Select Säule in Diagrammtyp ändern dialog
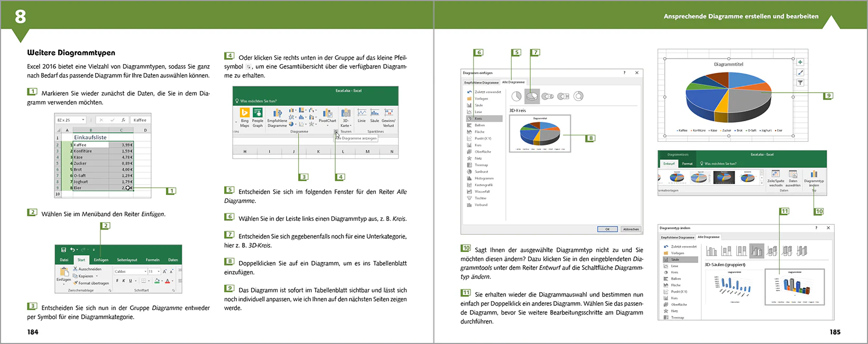 click(x=680, y=260)
